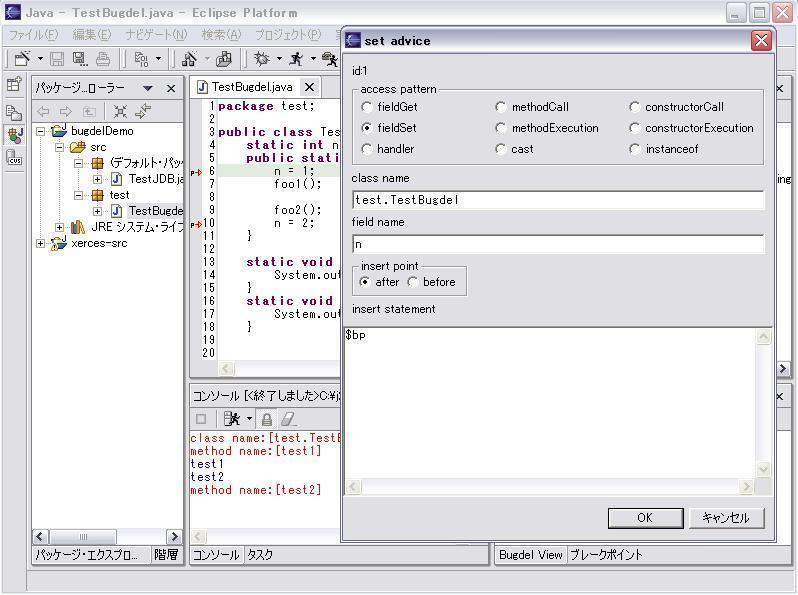Switch to the タスク tab

point(260,555)
